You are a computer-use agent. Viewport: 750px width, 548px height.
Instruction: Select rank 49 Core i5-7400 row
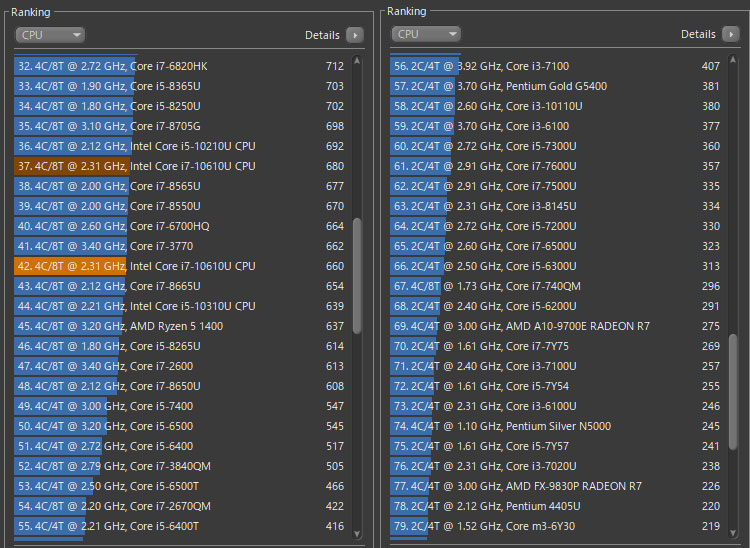tap(181, 406)
